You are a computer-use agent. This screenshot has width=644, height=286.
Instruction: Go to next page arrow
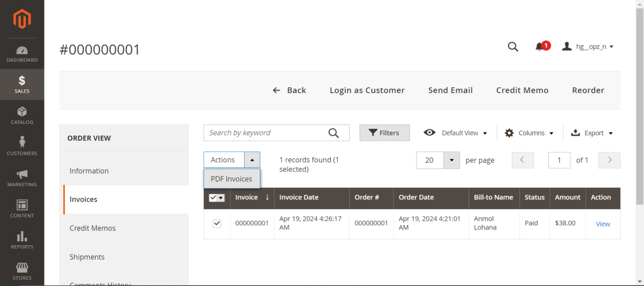click(x=609, y=160)
